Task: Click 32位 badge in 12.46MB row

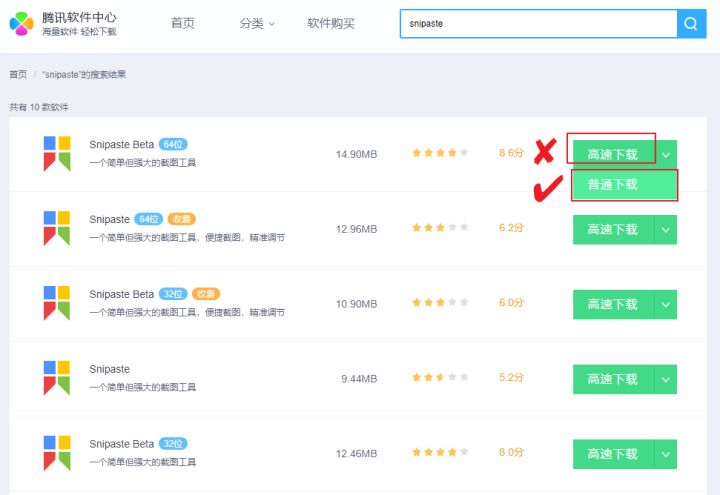Action: click(x=173, y=444)
